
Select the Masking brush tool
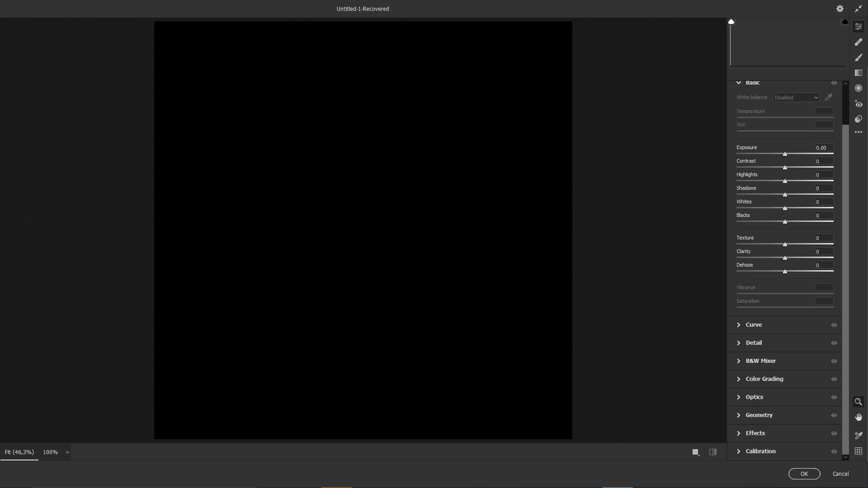click(x=859, y=57)
